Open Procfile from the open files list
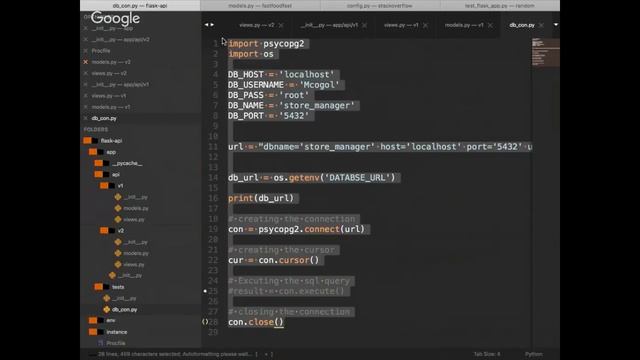This screenshot has width=640, height=360. click(101, 51)
